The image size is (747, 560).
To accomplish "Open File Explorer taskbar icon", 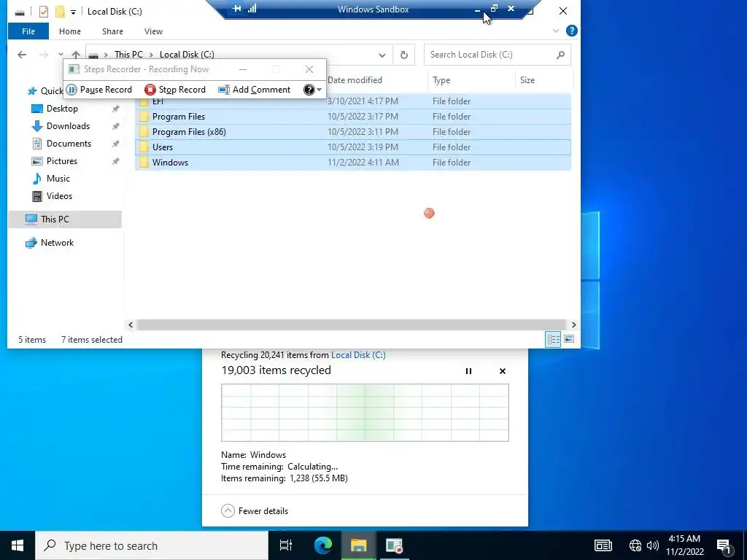I will 359,545.
